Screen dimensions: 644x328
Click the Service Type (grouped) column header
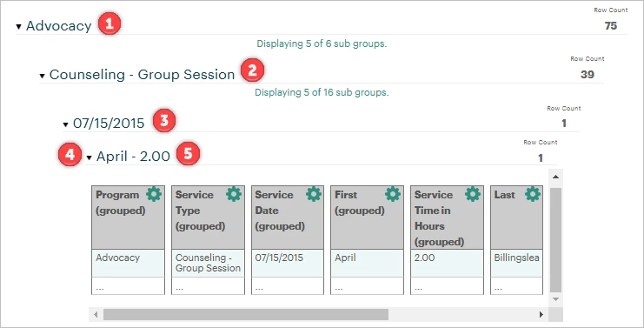tap(208, 217)
